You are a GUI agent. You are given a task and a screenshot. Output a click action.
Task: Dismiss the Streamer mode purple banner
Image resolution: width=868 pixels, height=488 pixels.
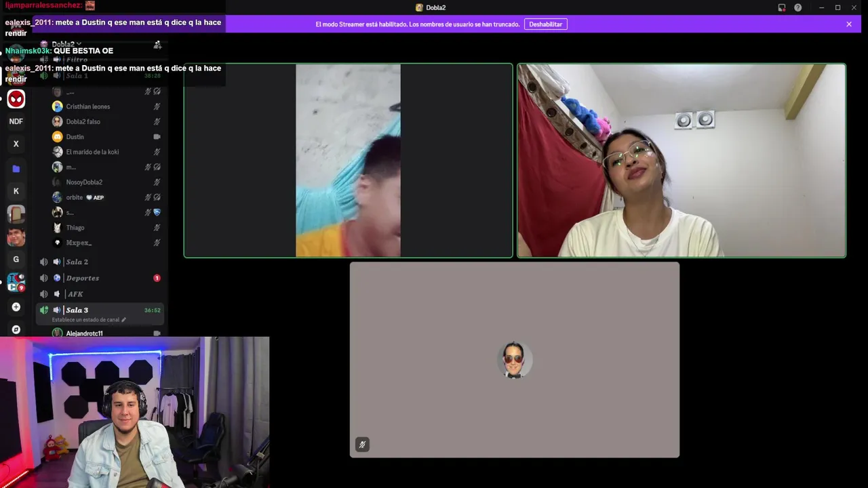click(x=849, y=24)
